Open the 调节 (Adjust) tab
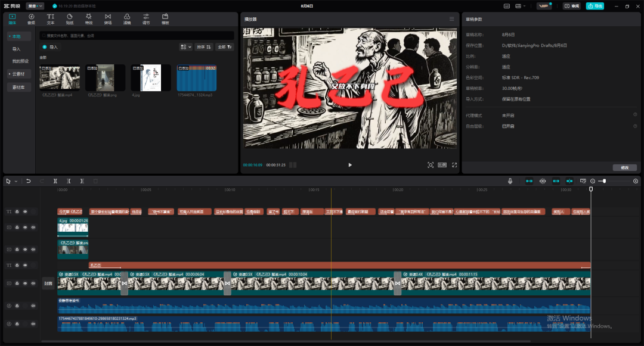 point(146,19)
